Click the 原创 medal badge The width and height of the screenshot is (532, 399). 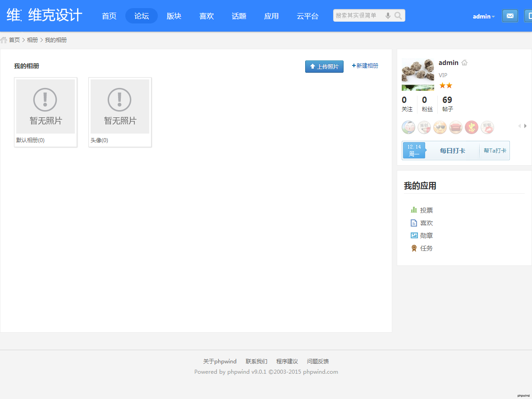424,128
